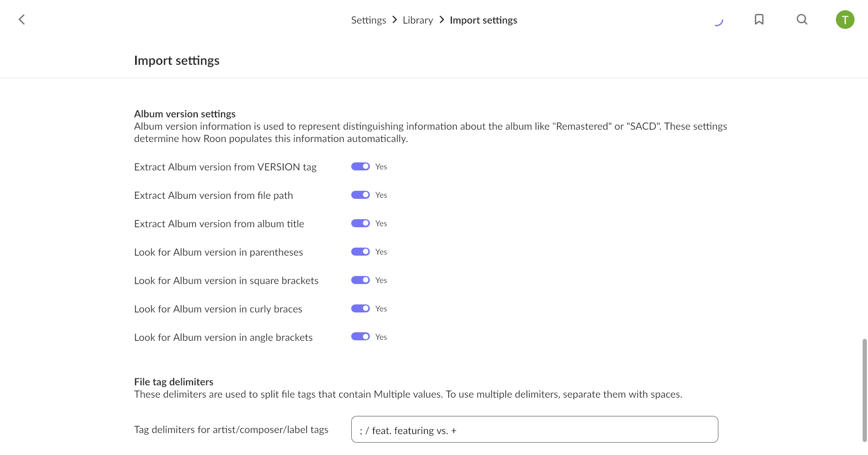This screenshot has height=455, width=868.
Task: Open the Library breadcrumb
Action: (418, 20)
